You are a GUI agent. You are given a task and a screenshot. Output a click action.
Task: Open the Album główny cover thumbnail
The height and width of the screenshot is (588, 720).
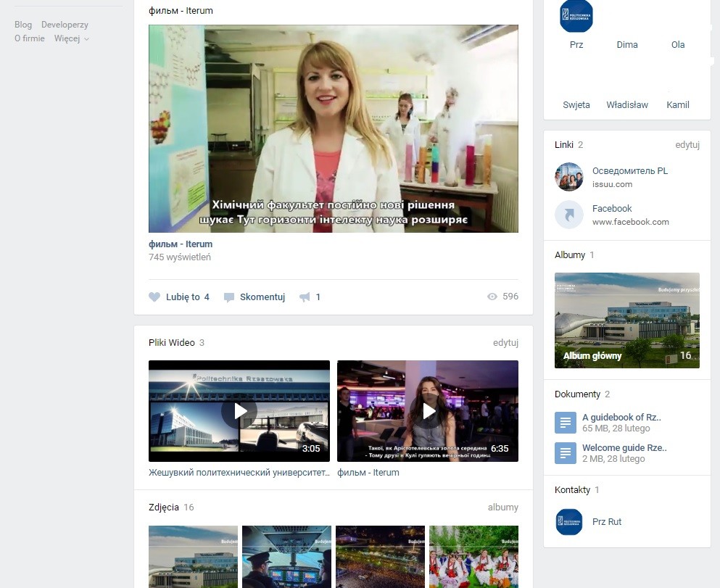pos(626,320)
